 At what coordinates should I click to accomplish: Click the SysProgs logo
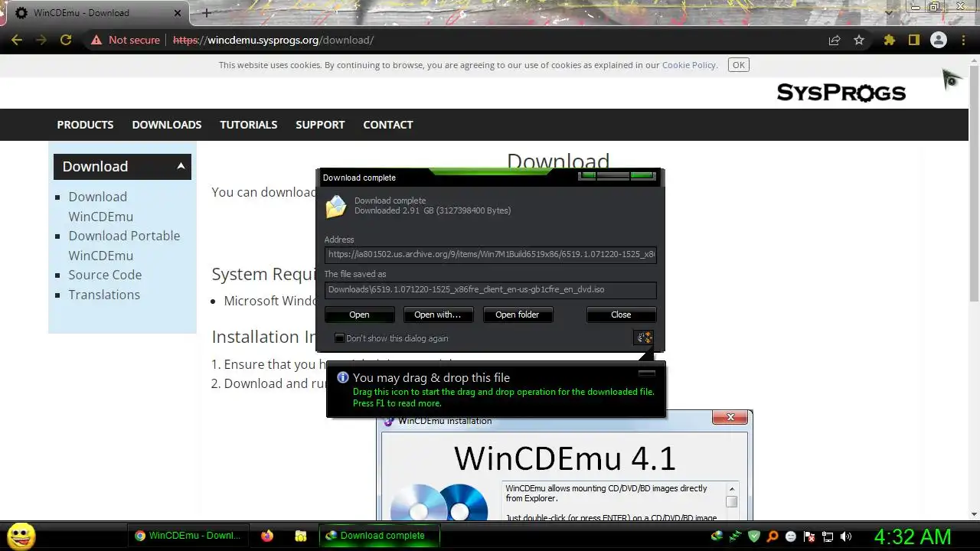tap(841, 93)
